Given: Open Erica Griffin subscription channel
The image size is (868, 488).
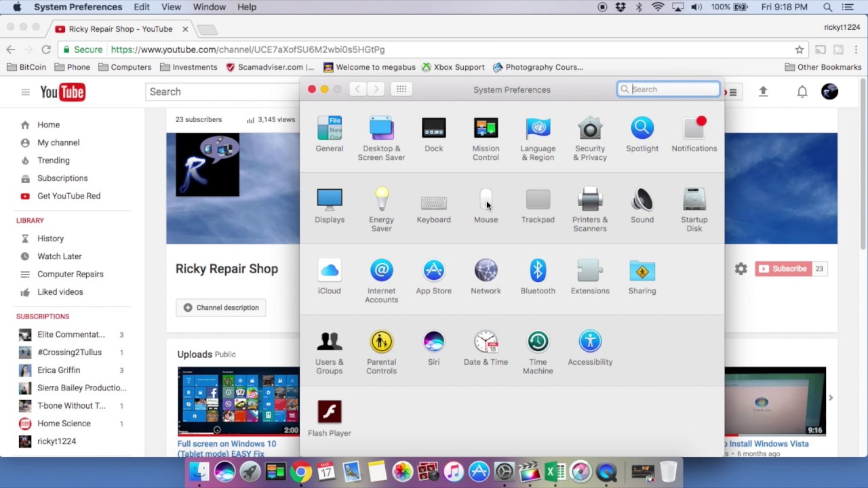Looking at the screenshot, I should pos(59,370).
